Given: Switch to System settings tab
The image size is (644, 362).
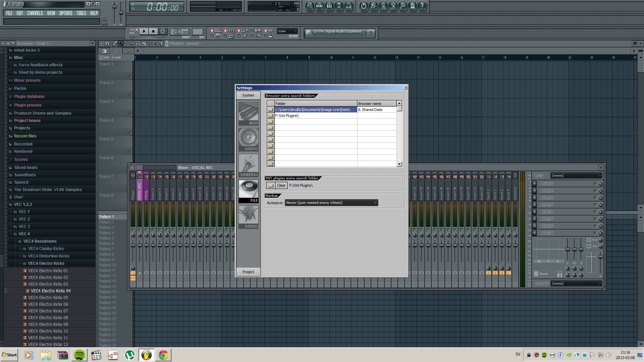Looking at the screenshot, I should point(248,95).
